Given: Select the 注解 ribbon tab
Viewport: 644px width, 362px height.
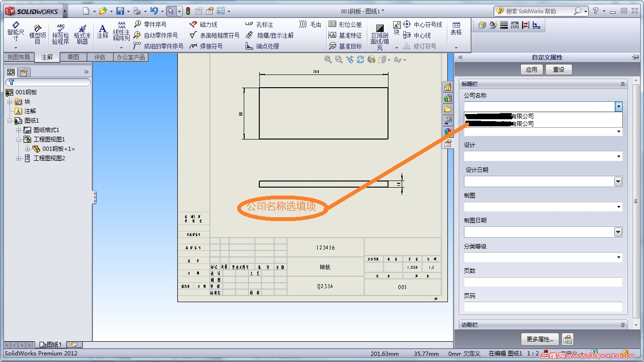Looking at the screenshot, I should (47, 57).
